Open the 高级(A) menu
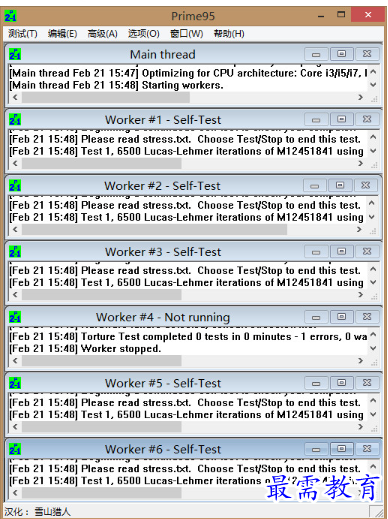The width and height of the screenshot is (388, 519). pyautogui.click(x=102, y=33)
